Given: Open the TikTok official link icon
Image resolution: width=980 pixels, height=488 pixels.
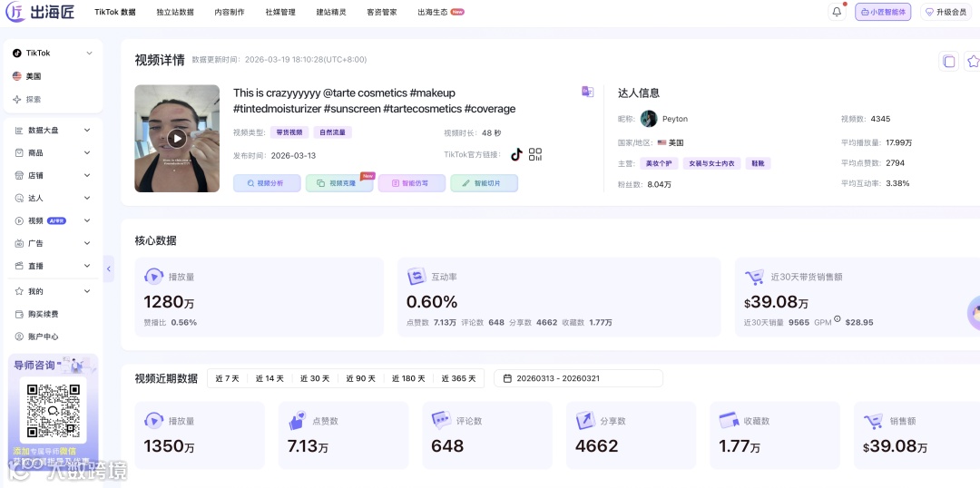Looking at the screenshot, I should click(x=516, y=155).
